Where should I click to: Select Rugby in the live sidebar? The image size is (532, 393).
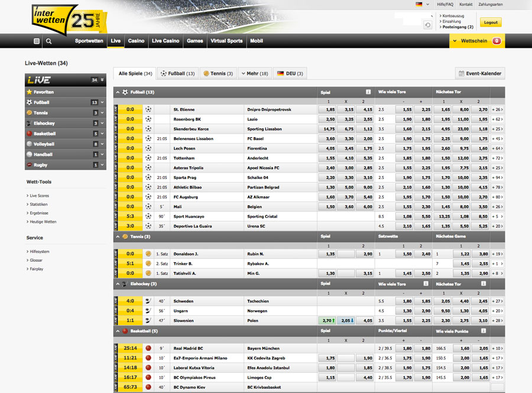pos(66,165)
